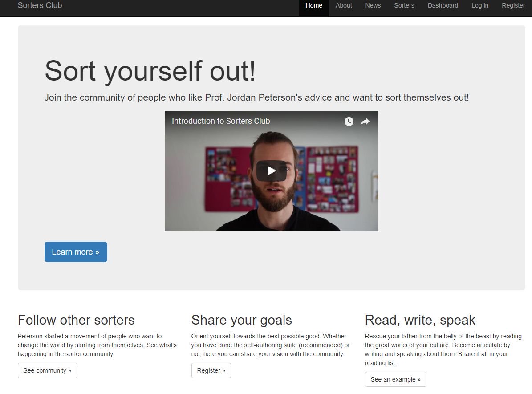Select Sorters in the navigation bar
Screen dimensions: 532x394
tap(404, 6)
